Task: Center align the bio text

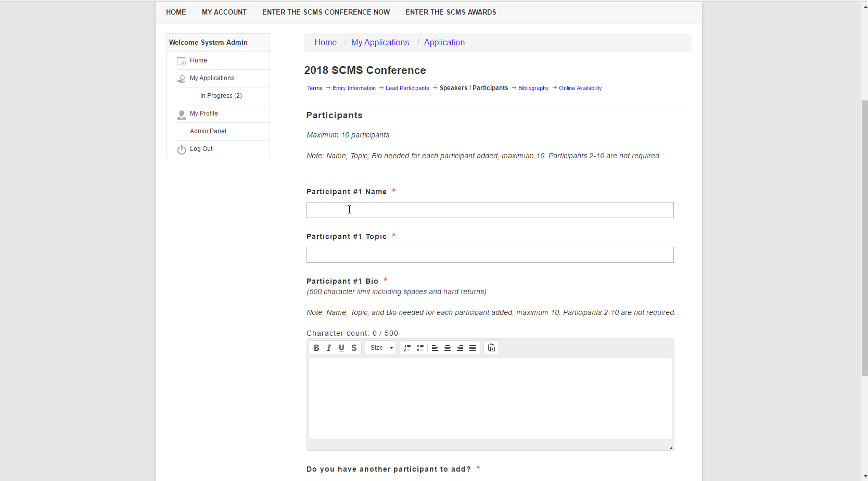Action: 448,348
